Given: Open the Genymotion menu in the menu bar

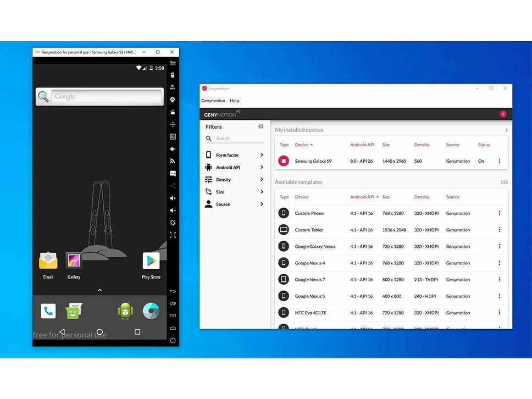Looking at the screenshot, I should point(213,101).
